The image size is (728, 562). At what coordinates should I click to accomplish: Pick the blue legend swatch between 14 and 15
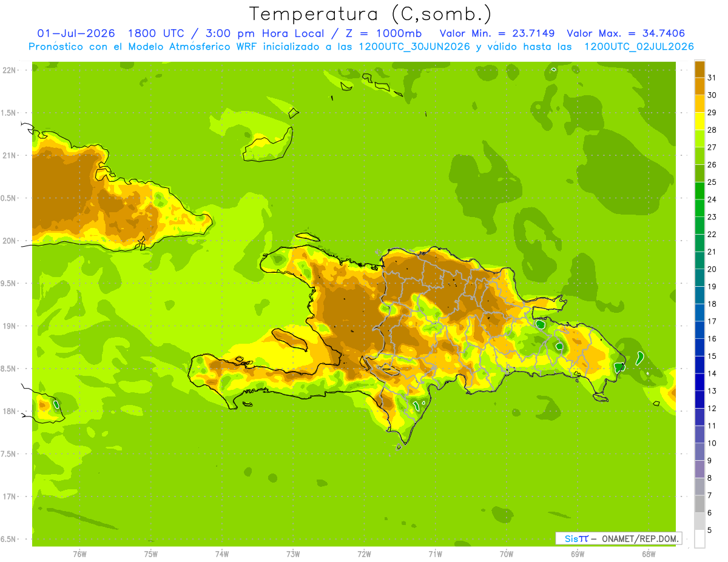pos(699,365)
